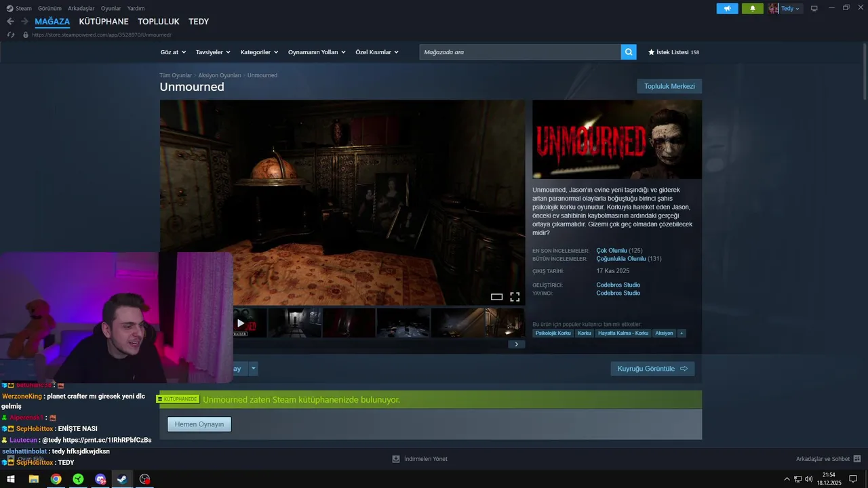Open Codebros Studio publisher link

tap(618, 293)
